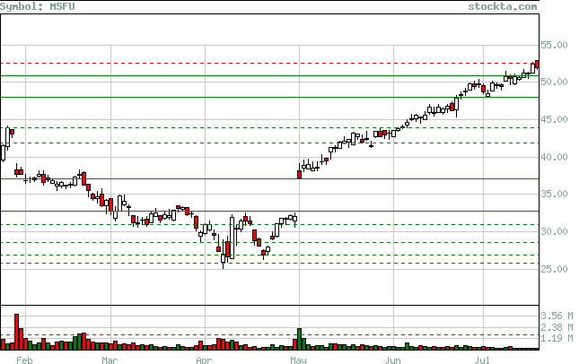Select the 45.00 price axis label
Screen dimensions: 588x364
[554, 119]
